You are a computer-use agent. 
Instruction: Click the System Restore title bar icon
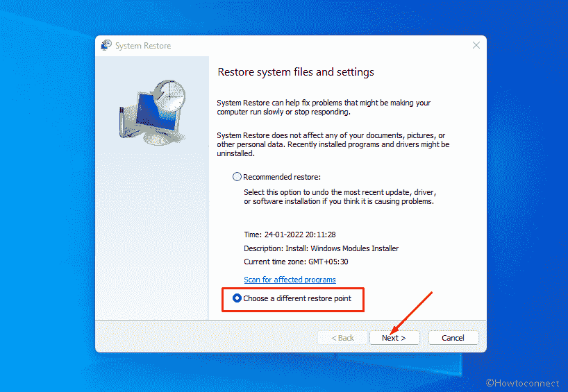click(106, 45)
